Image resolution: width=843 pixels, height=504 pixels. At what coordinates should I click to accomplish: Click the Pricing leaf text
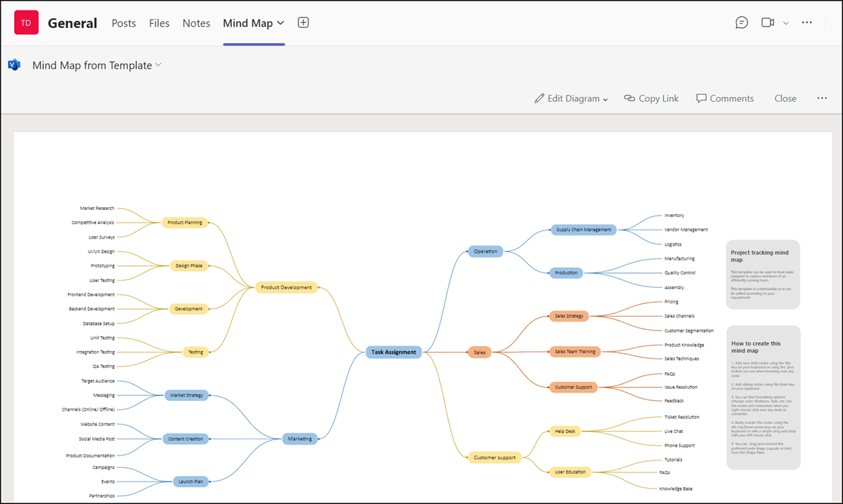pyautogui.click(x=672, y=302)
